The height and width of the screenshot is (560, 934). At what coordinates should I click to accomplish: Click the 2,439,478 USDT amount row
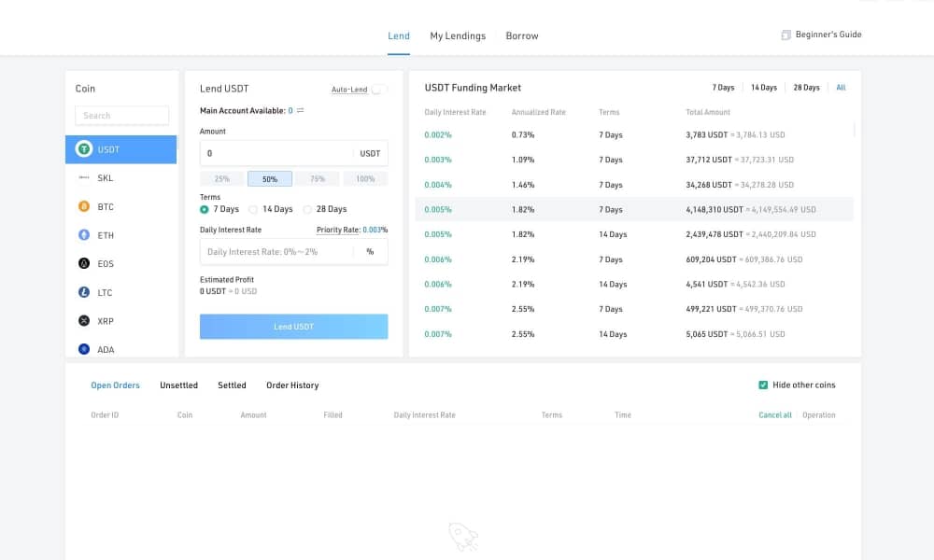(634, 234)
